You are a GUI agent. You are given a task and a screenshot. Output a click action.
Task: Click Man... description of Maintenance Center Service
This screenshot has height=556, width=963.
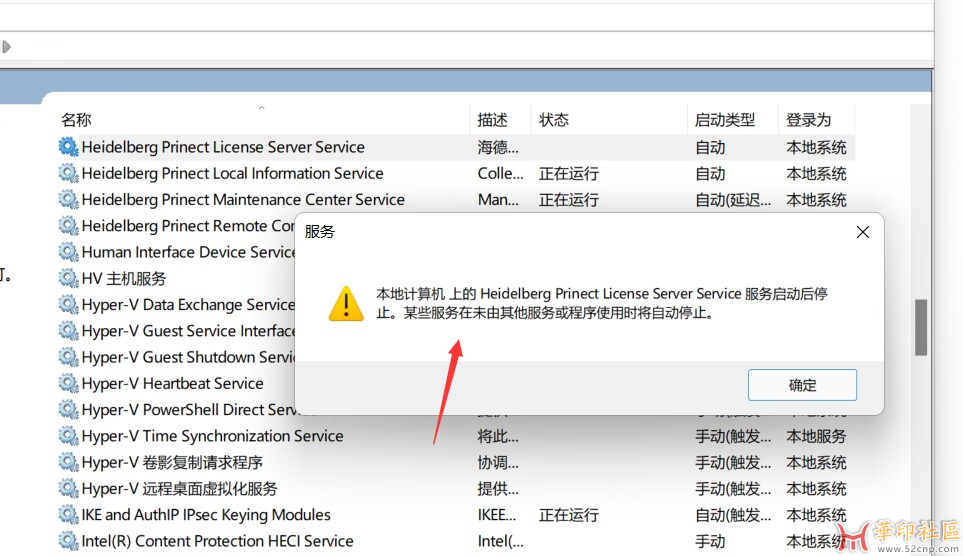(498, 200)
